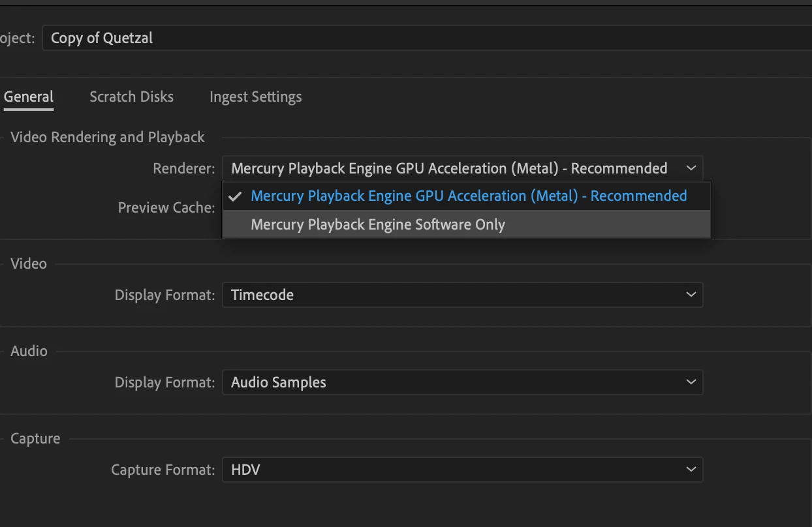Click the chevron on the Audio Samples dropdown
This screenshot has width=812, height=527.
pyautogui.click(x=691, y=382)
